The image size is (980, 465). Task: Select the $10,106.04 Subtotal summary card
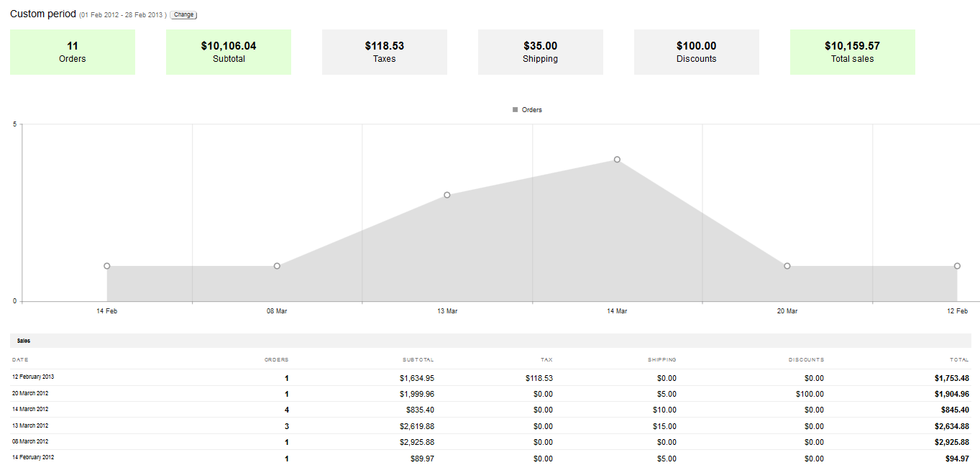coord(229,52)
